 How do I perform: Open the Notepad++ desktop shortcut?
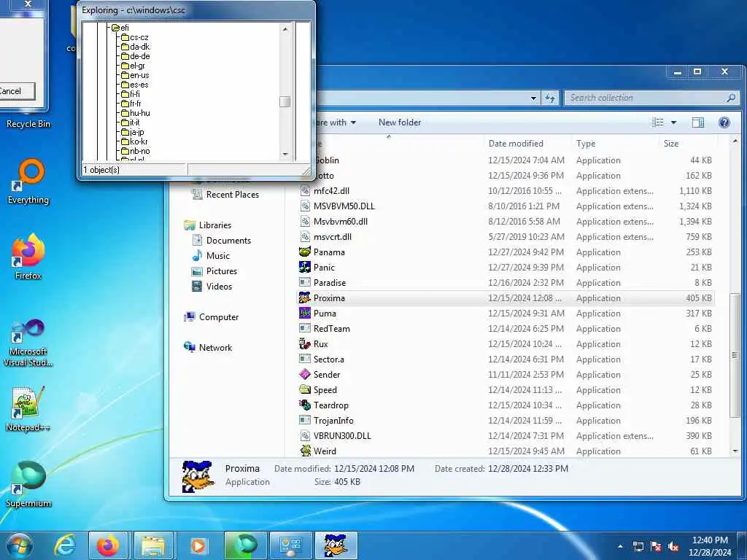pos(28,408)
